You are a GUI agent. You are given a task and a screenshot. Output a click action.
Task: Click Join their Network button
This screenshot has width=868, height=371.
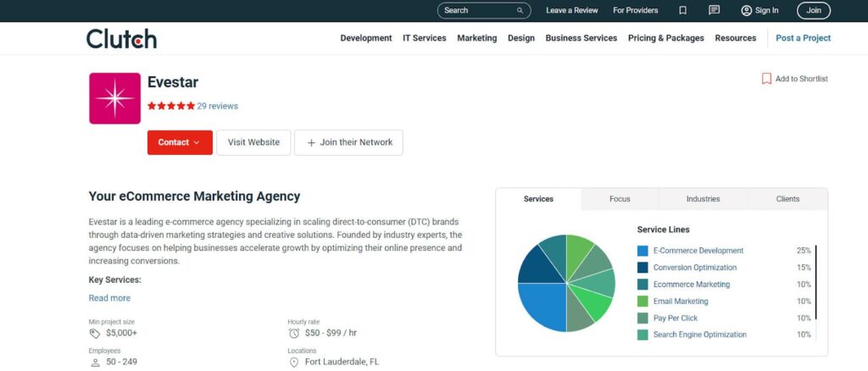tap(348, 142)
